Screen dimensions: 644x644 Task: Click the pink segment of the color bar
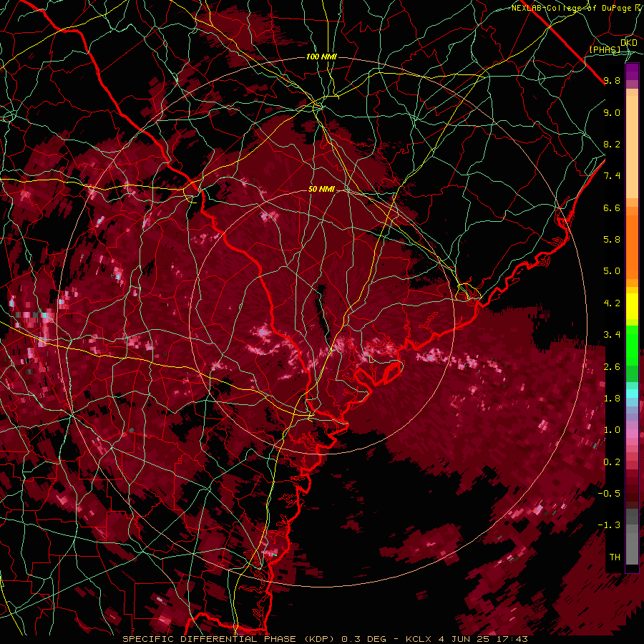pos(632,434)
